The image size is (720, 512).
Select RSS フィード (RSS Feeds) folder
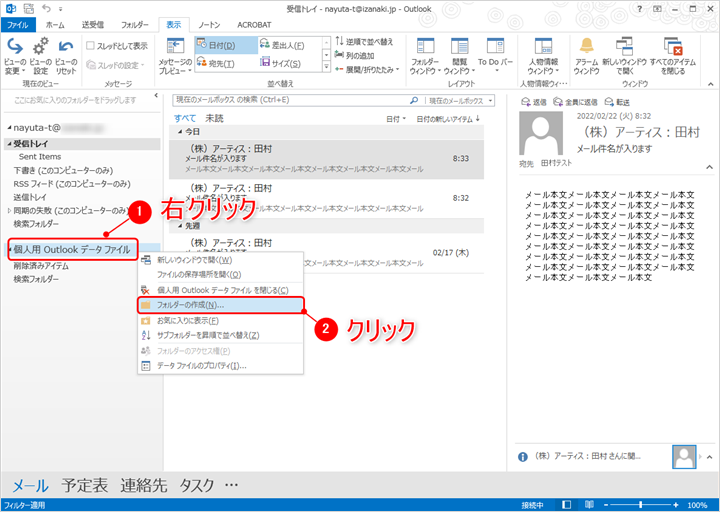point(72,184)
